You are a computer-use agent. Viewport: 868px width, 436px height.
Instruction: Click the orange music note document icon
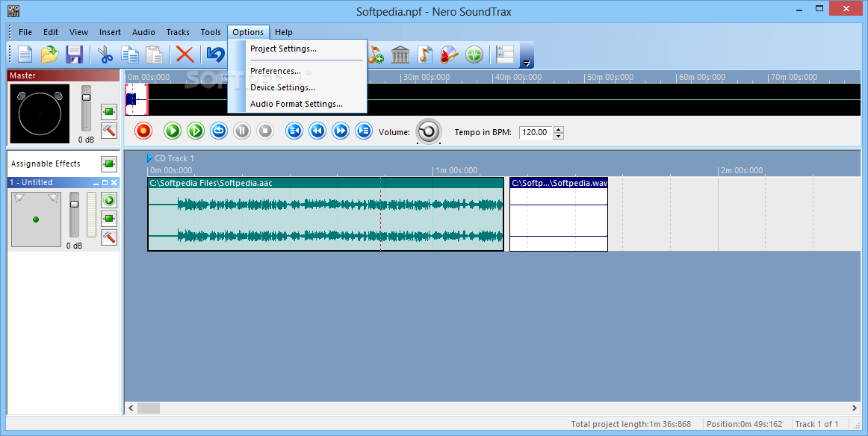(424, 54)
